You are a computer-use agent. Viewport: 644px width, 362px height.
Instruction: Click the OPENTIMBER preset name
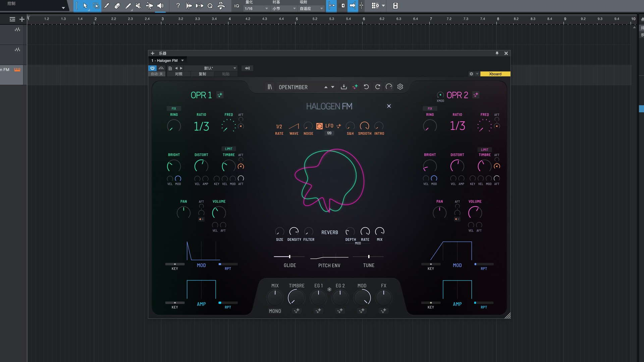[293, 87]
